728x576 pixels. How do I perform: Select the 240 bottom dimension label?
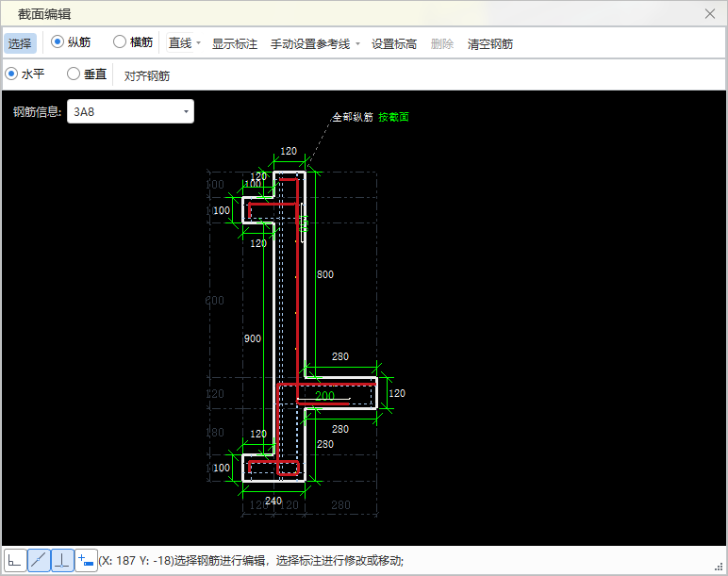click(273, 501)
